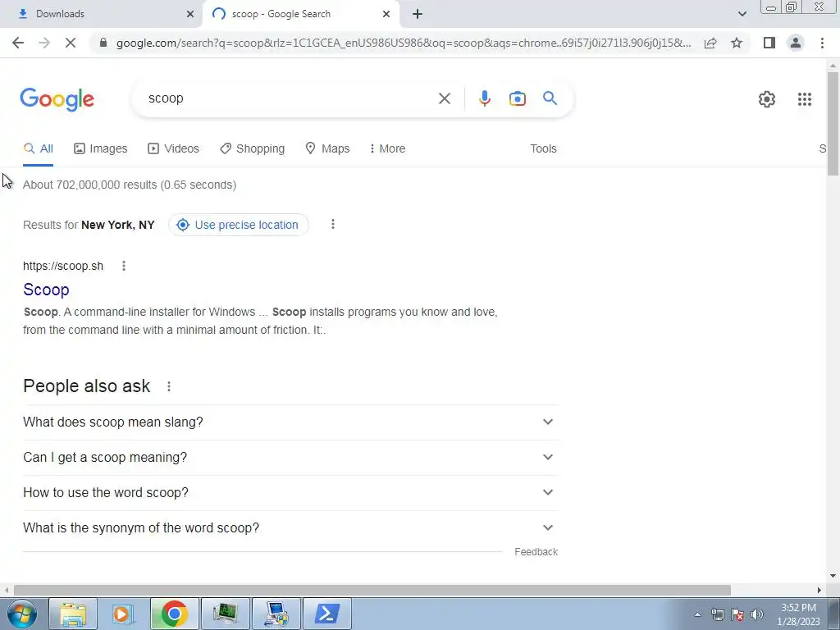
Task: Open tab search dropdown arrow
Action: 742,14
